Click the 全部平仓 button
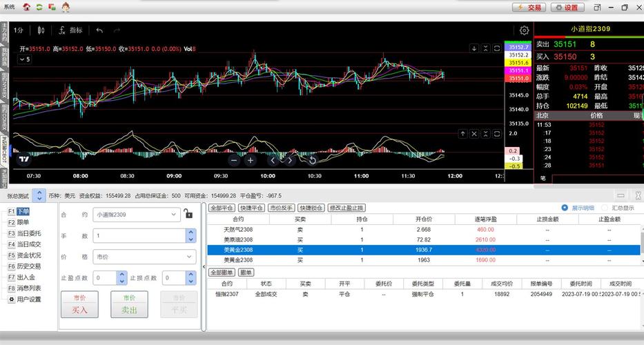Screen dimensions: 644x345 tap(222, 208)
